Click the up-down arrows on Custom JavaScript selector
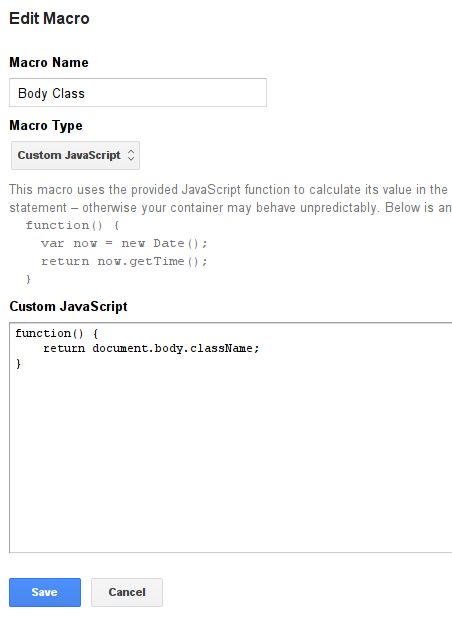The height and width of the screenshot is (621, 452). (131, 155)
